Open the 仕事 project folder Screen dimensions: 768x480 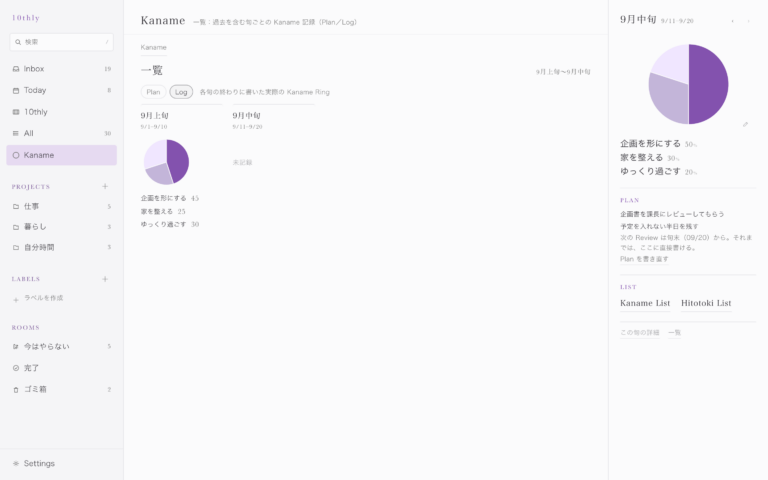[x=62, y=207]
